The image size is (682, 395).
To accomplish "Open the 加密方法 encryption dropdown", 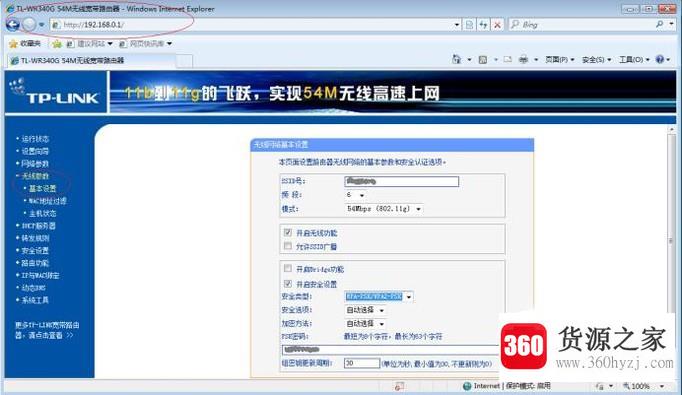I will [x=365, y=324].
